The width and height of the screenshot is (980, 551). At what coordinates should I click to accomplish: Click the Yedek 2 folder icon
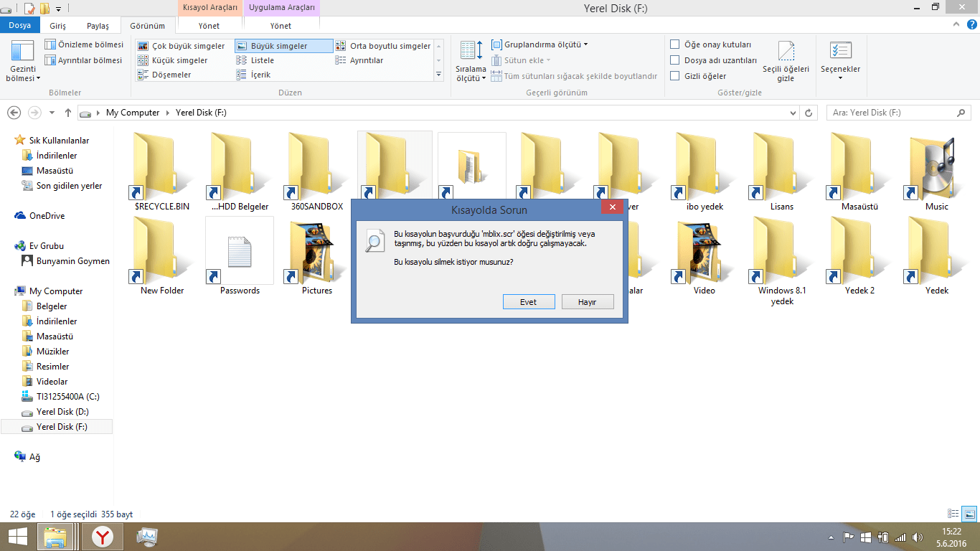[859, 256]
